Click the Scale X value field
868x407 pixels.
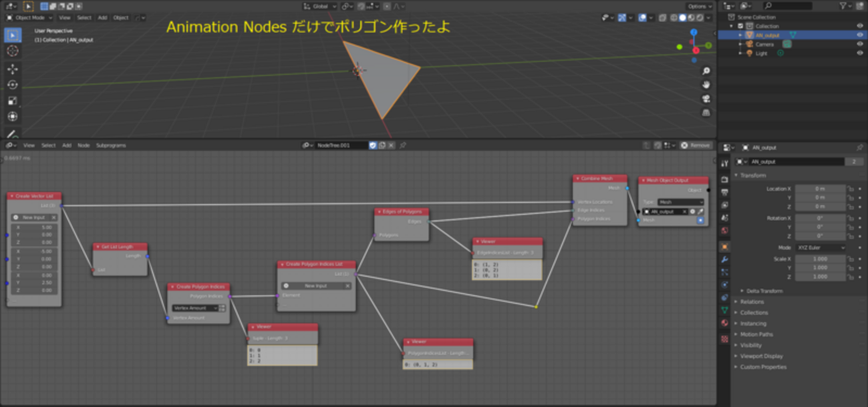coord(820,259)
